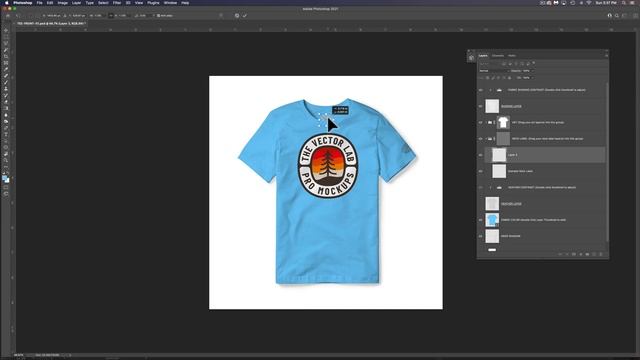Open macOS Control Center

tap(632, 3)
